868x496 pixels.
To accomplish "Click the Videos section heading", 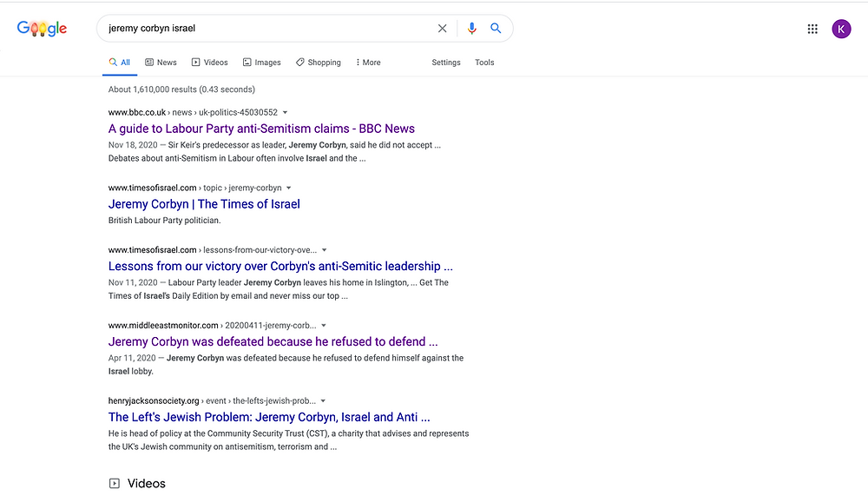I will (147, 483).
